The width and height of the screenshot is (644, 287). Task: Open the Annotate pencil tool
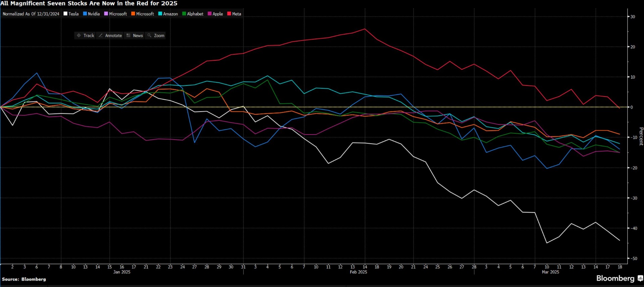(110, 36)
